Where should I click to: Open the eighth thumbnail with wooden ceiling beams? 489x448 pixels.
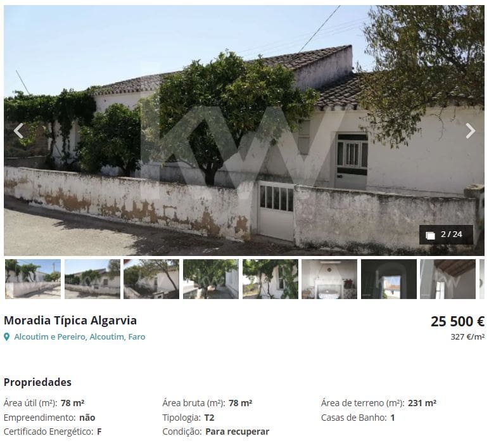pos(448,279)
